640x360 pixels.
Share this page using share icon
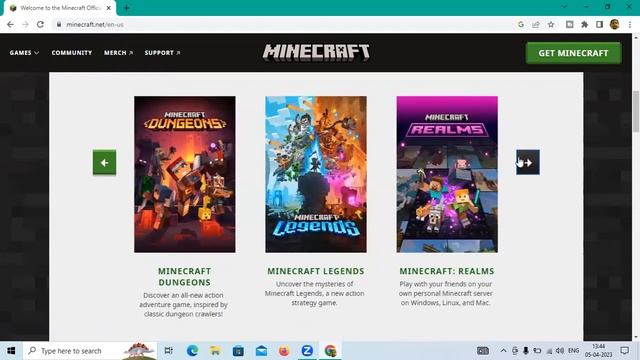(536, 24)
